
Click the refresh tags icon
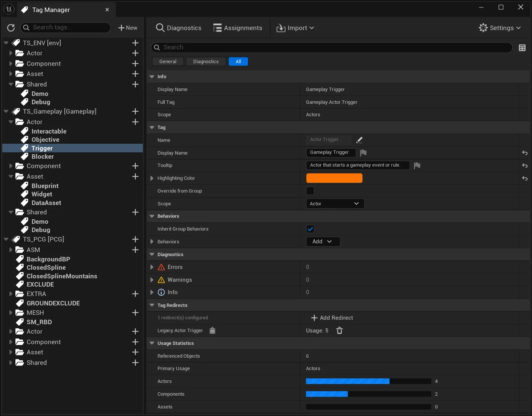11,27
